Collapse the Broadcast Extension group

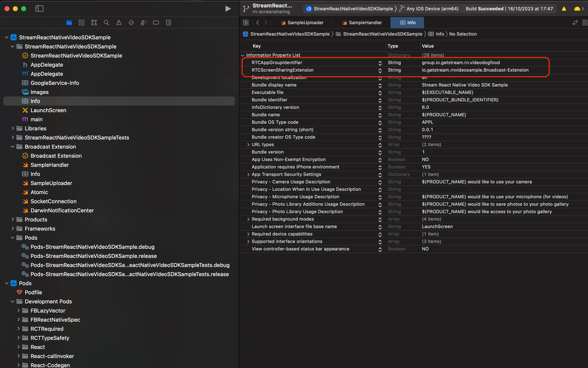tap(12, 147)
